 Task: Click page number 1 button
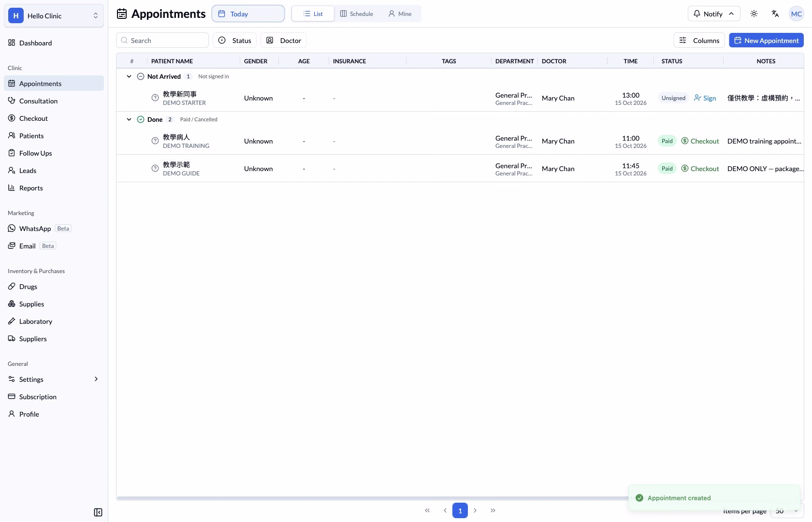pos(460,510)
